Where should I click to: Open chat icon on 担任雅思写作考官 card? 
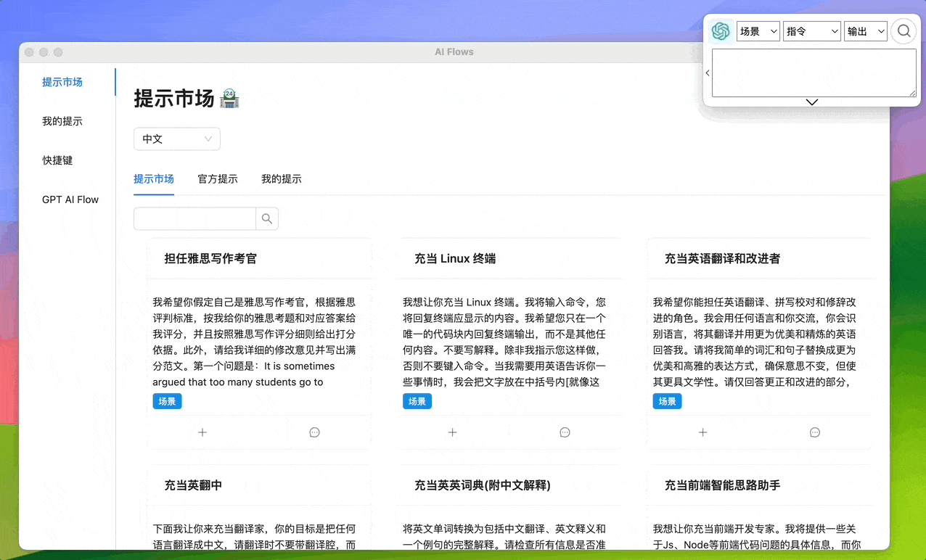tap(315, 432)
